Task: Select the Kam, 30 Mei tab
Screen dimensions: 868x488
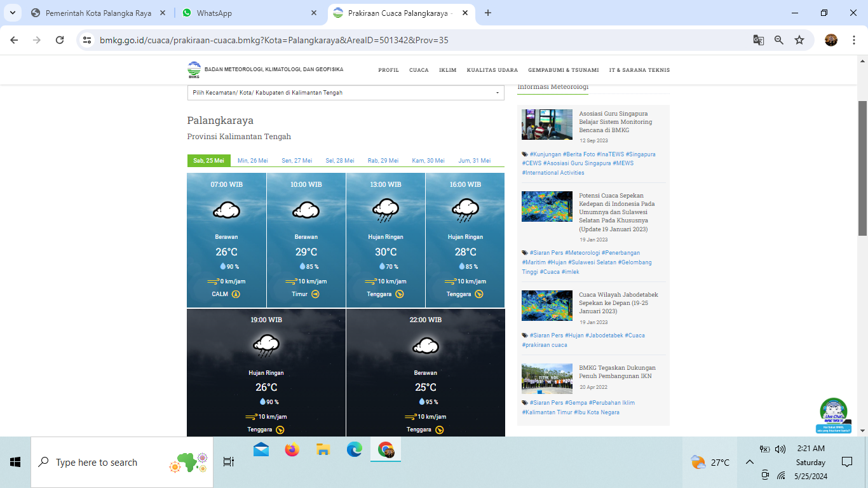Action: point(428,161)
